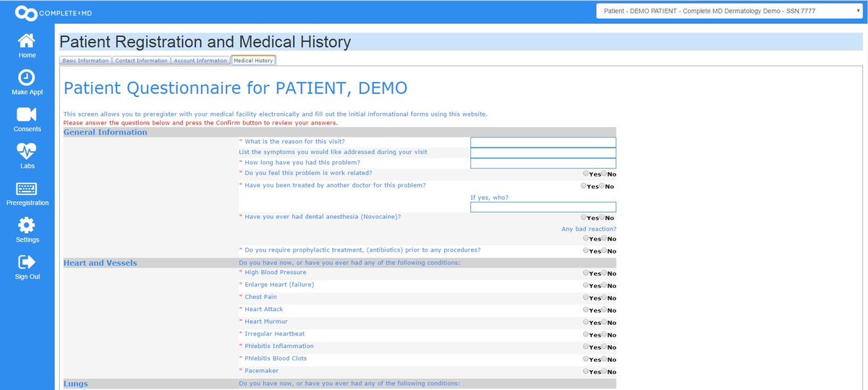Select Yes for High Blood Pressure
The height and width of the screenshot is (390, 868).
(586, 273)
